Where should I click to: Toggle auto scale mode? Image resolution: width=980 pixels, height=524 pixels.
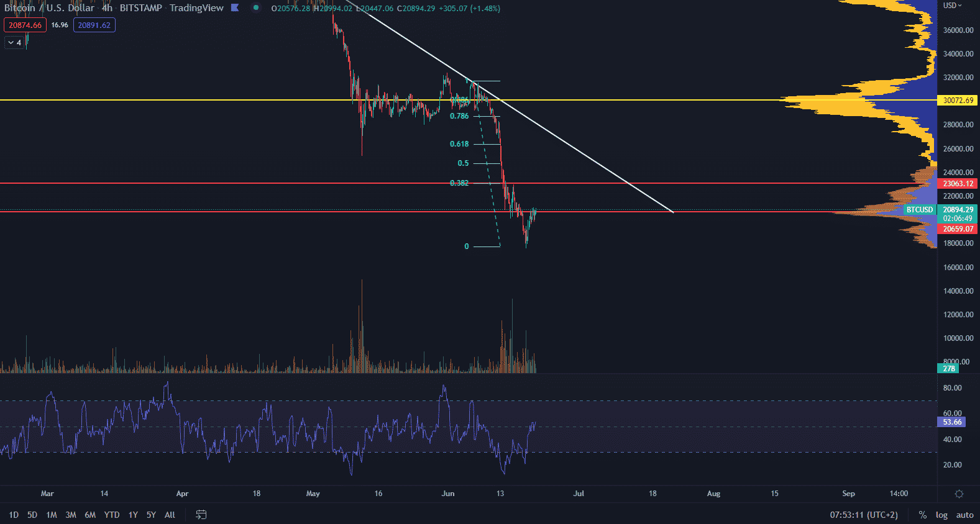pyautogui.click(x=964, y=515)
